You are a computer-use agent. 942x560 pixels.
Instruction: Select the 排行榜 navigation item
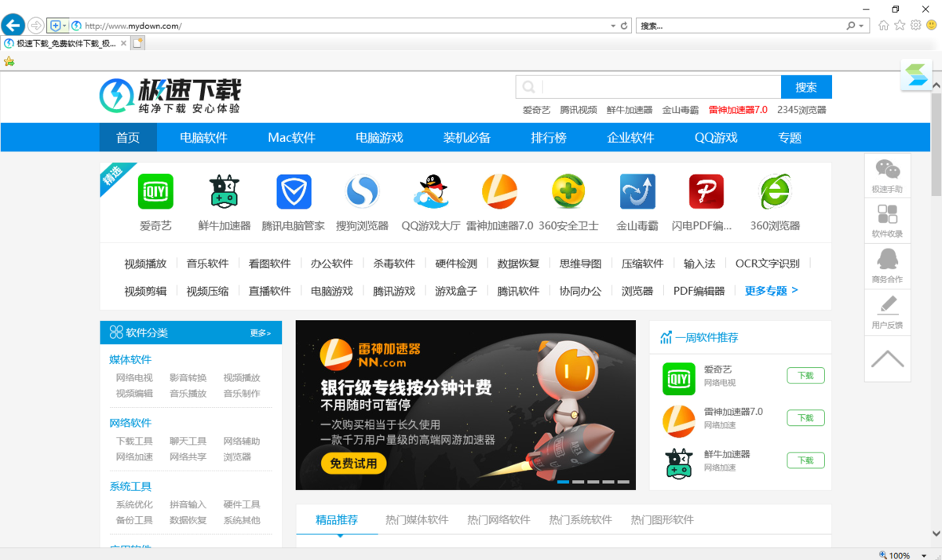(549, 137)
